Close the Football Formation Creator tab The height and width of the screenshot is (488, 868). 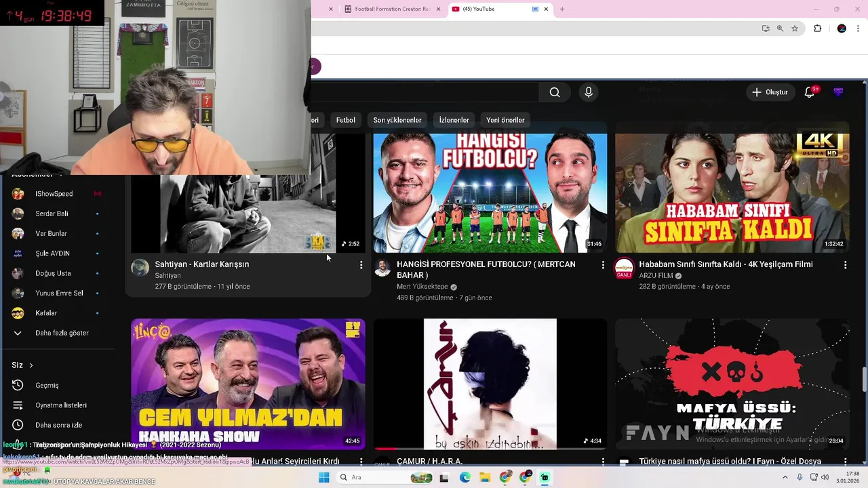[438, 9]
